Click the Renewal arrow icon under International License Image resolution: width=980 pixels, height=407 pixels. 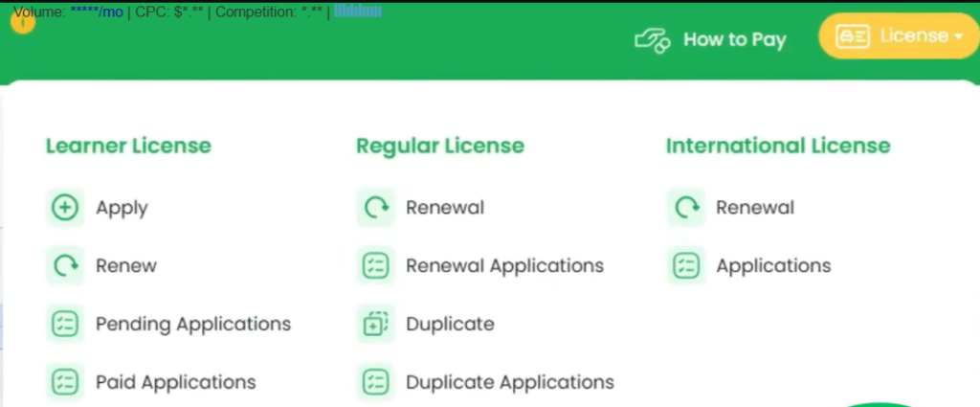coord(685,208)
